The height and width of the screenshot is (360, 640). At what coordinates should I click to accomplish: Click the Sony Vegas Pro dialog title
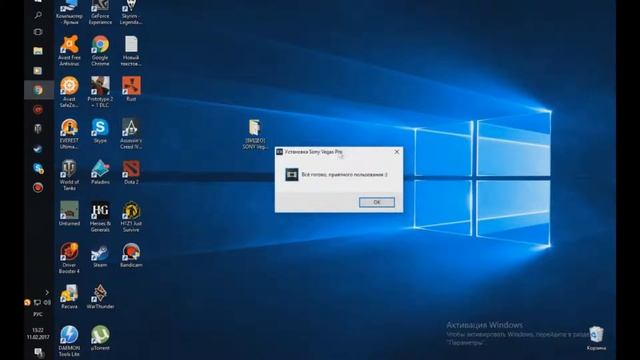point(313,152)
